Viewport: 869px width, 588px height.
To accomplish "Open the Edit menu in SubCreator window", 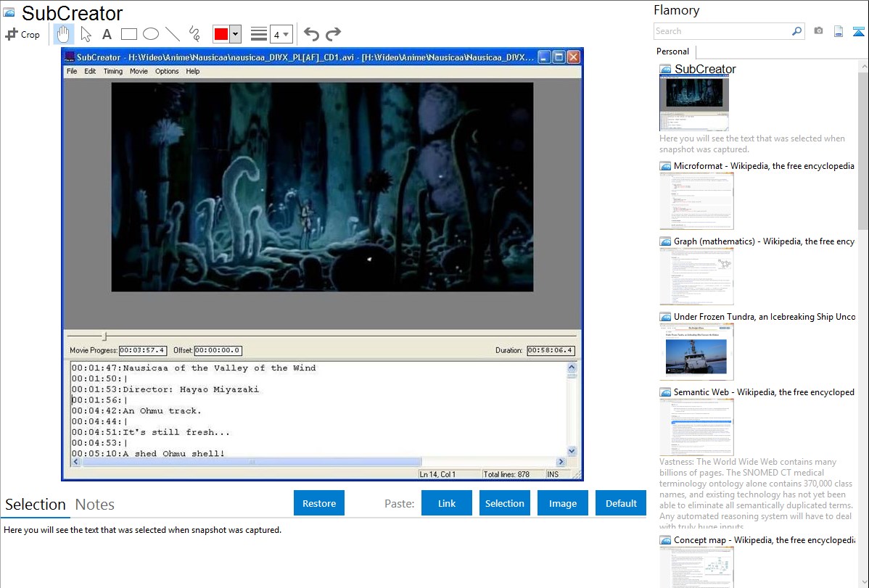I will (90, 72).
